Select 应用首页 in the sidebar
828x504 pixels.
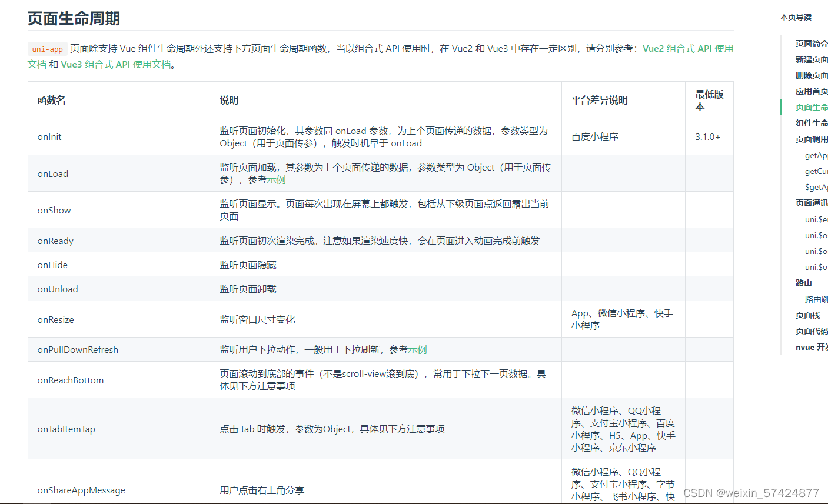point(811,91)
